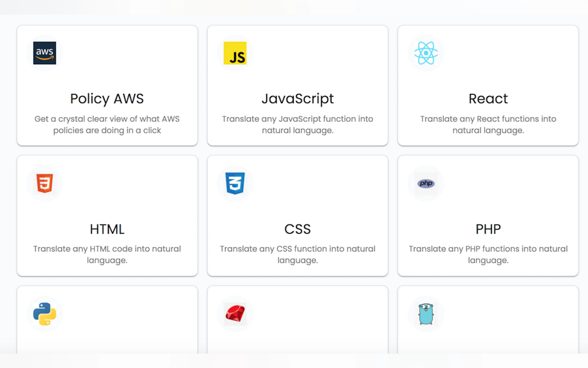Open the Policy AWS card title
Image resolution: width=588 pixels, height=368 pixels.
107,99
